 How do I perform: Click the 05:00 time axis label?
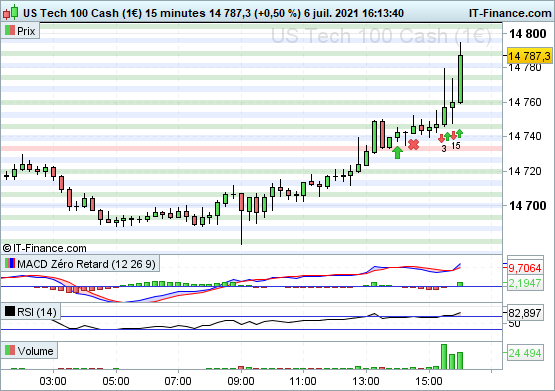pyautogui.click(x=116, y=381)
